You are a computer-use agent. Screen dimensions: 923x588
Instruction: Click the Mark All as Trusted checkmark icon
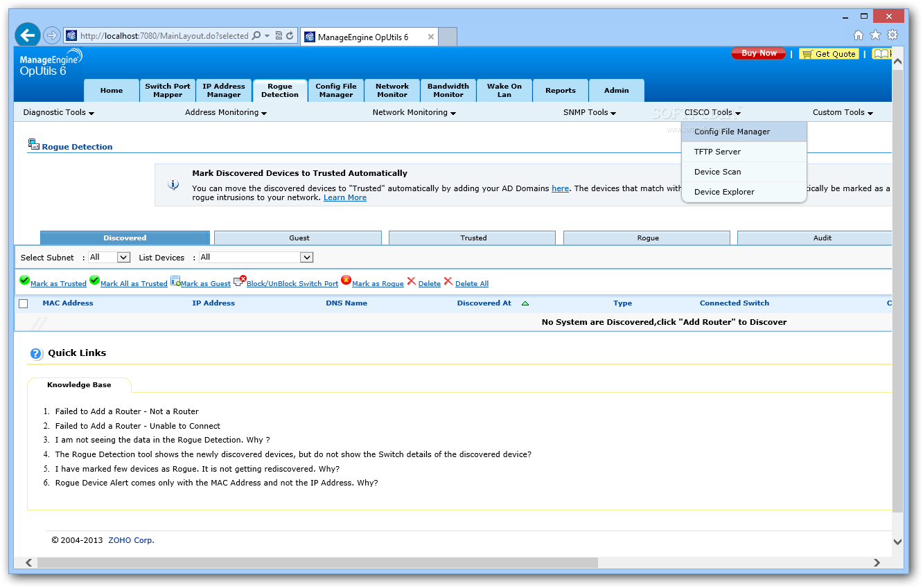[x=94, y=280]
